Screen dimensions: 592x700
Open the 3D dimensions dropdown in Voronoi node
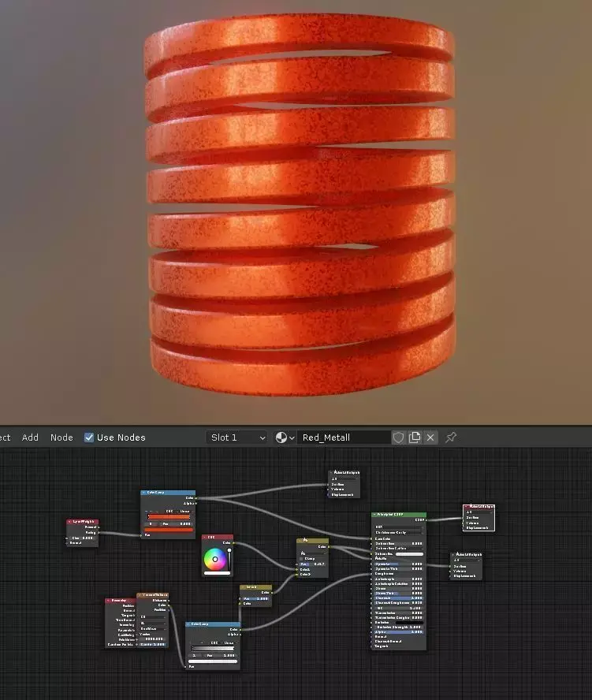coord(153,617)
